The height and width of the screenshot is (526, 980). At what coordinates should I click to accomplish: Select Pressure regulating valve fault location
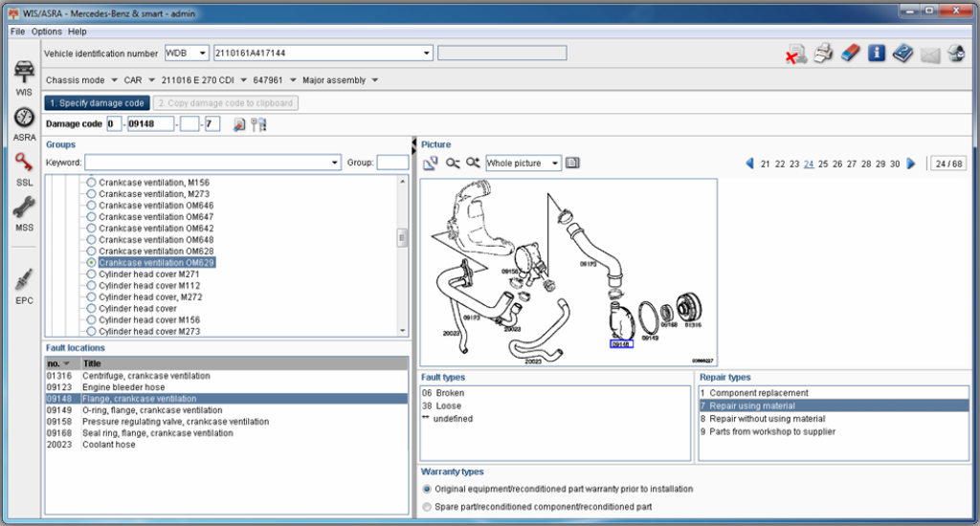226,422
